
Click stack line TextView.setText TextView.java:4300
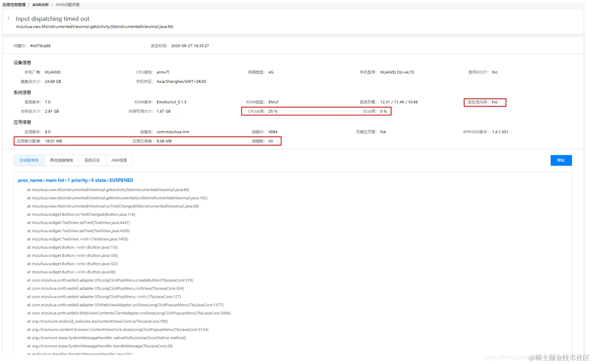tap(78, 231)
